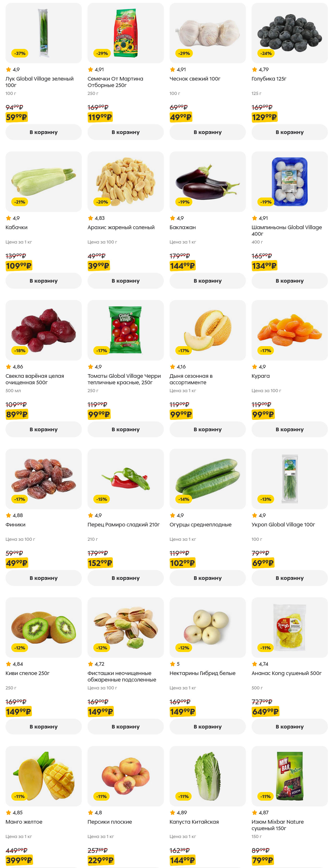The image size is (331, 868).
Task: Open the Финики product photo
Action: click(x=43, y=478)
